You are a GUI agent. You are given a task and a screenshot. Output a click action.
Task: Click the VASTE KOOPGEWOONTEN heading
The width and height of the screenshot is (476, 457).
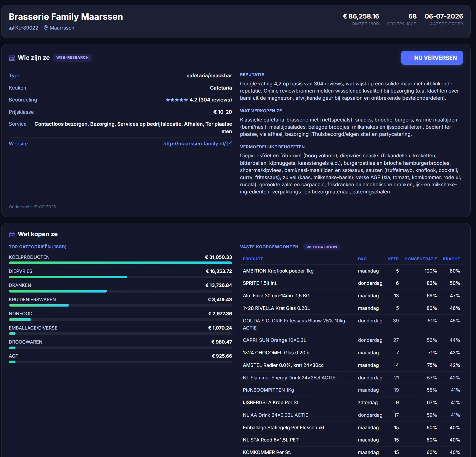[269, 247]
